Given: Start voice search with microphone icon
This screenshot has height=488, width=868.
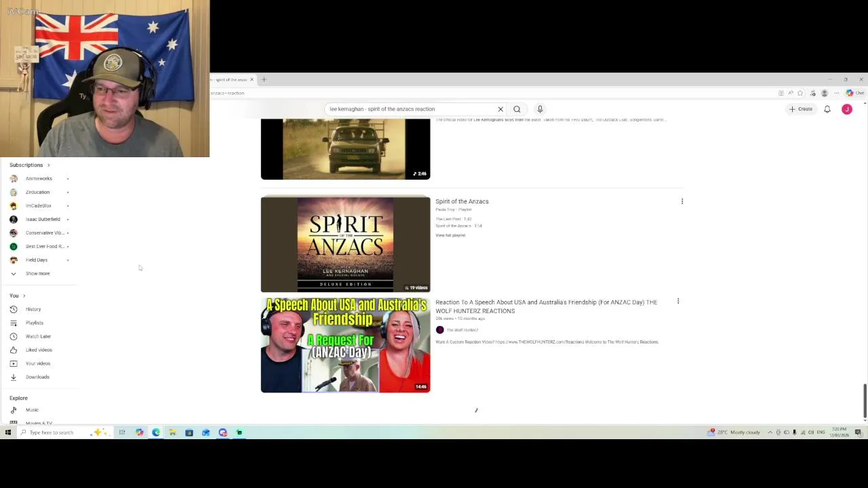Looking at the screenshot, I should (x=540, y=109).
